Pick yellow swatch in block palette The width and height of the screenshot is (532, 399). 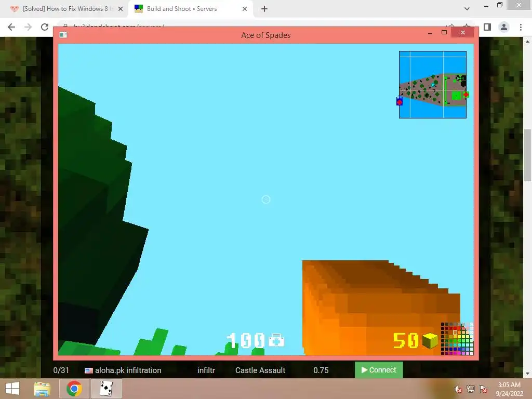(x=459, y=337)
